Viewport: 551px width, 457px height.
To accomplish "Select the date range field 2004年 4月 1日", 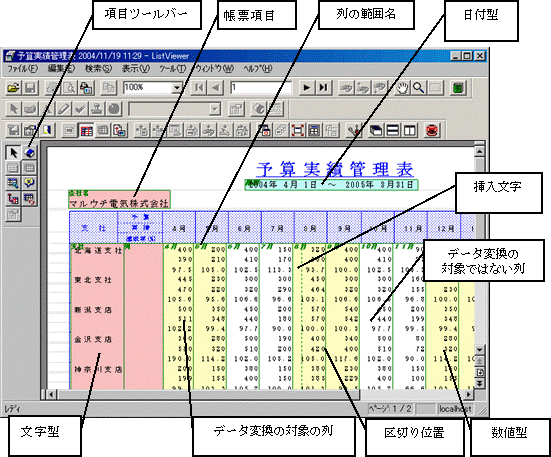I will (331, 185).
